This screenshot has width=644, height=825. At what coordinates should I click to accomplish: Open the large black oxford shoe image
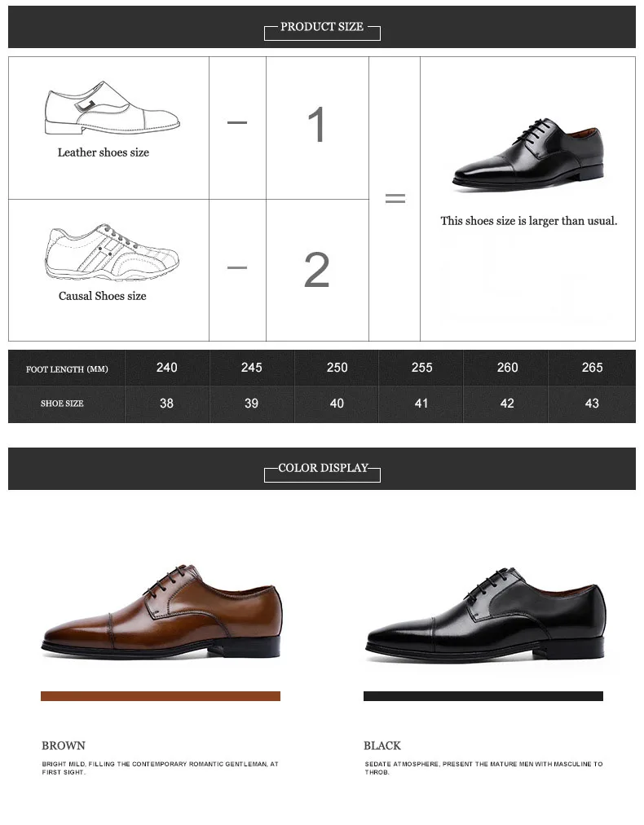pos(485,614)
